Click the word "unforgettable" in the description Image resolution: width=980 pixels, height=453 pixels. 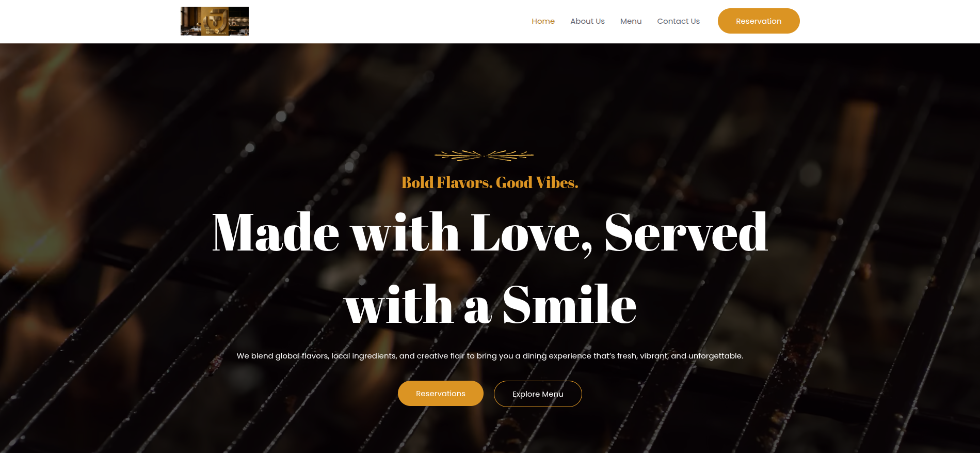click(715, 356)
